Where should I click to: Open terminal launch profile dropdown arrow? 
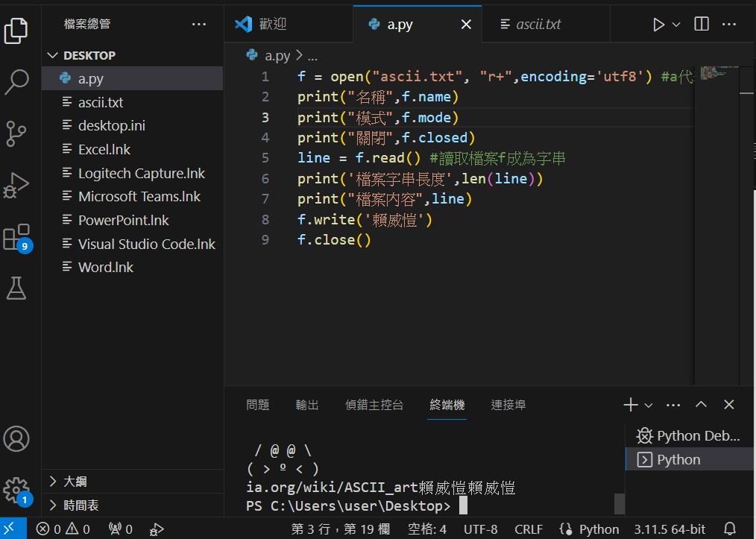pyautogui.click(x=649, y=405)
